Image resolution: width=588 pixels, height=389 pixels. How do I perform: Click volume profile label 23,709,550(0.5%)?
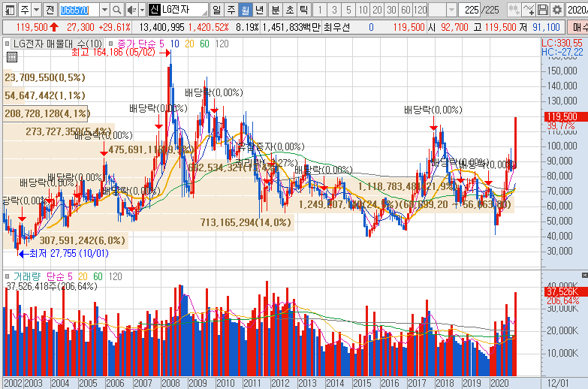[x=45, y=77]
